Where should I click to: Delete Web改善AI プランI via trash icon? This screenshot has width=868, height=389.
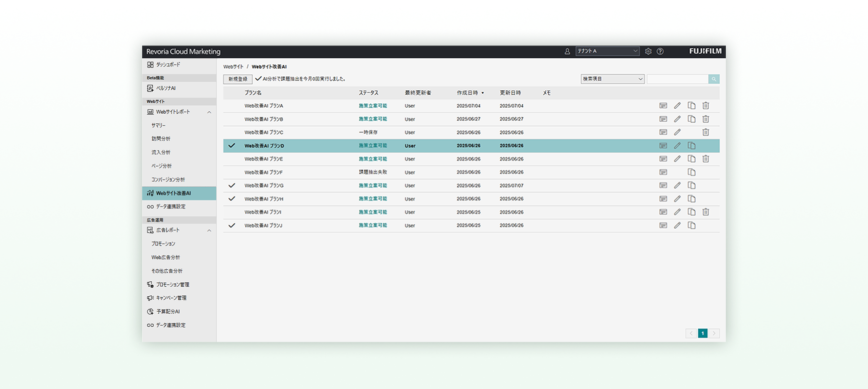705,212
